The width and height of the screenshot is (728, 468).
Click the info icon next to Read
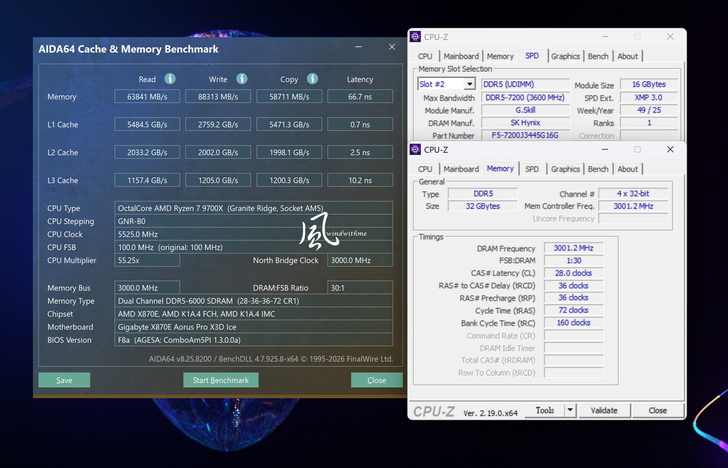click(x=170, y=79)
